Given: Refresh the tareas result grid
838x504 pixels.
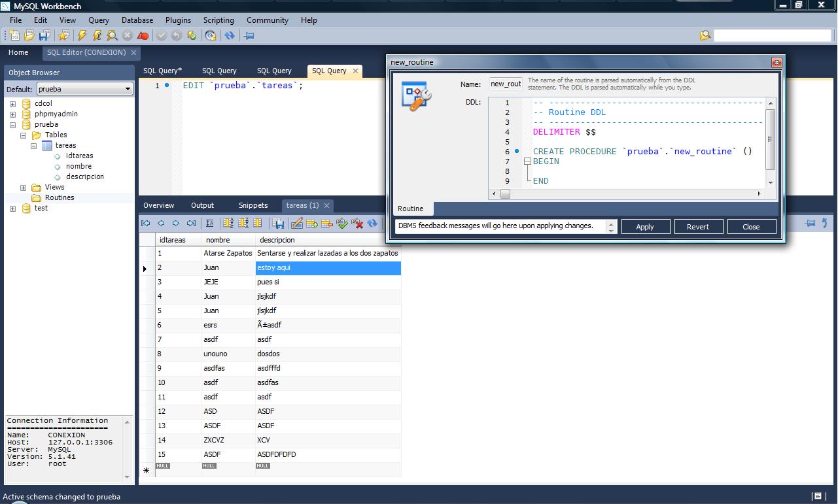Looking at the screenshot, I should point(372,224).
